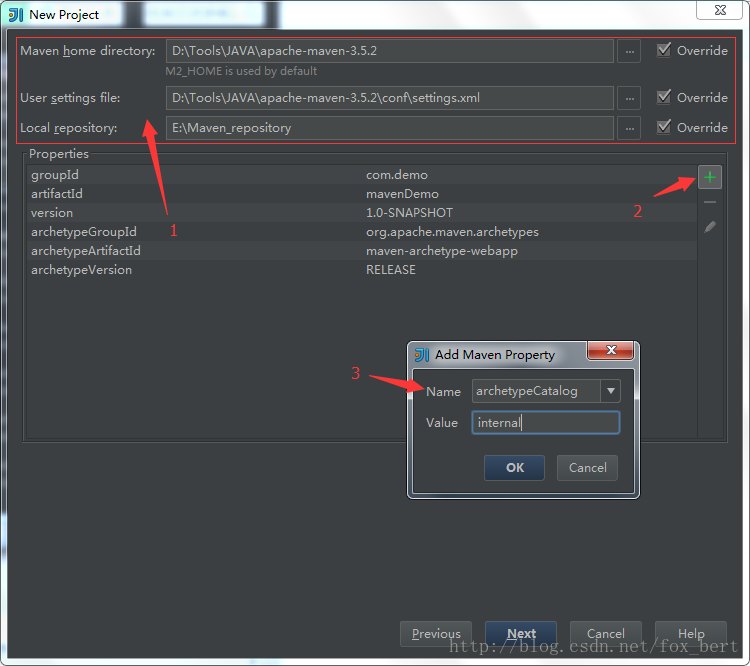
Task: Click the Maven home directory path field
Action: (x=390, y=51)
